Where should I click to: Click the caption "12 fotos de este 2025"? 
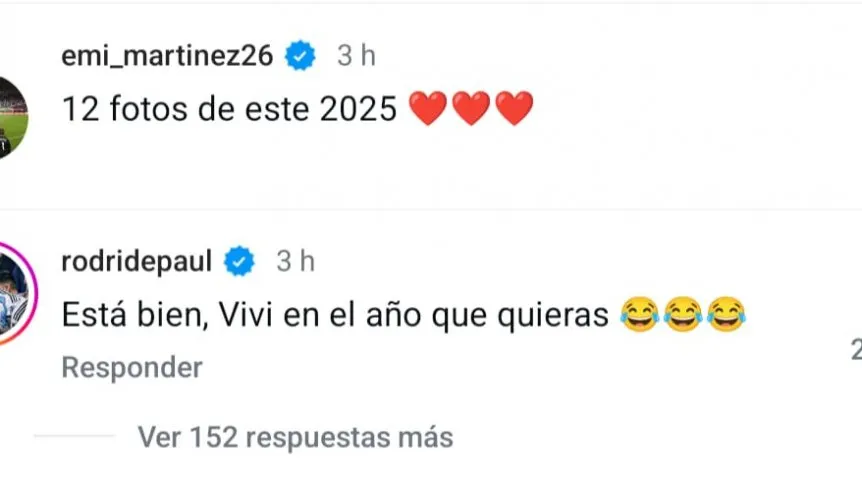pos(230,109)
